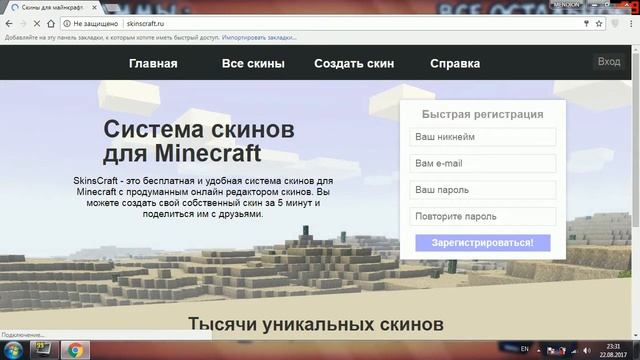The height and width of the screenshot is (360, 640).
Task: Click the page vertical scrollbar
Action: (x=636, y=139)
